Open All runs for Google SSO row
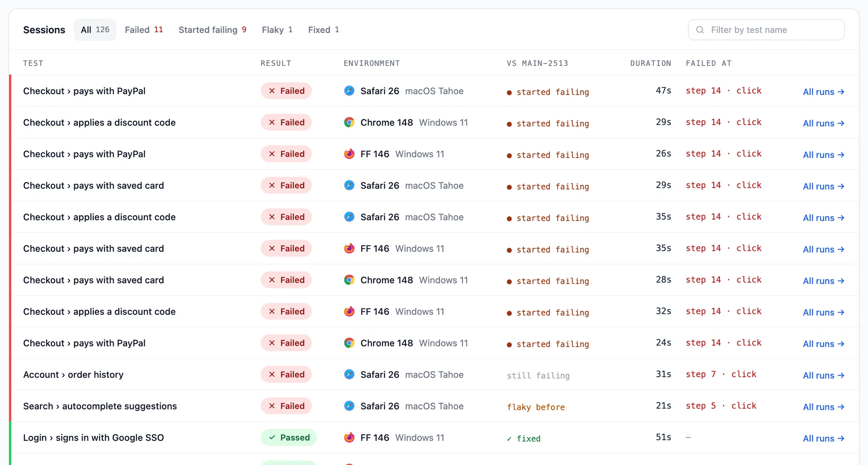The width and height of the screenshot is (868, 465). tap(823, 438)
